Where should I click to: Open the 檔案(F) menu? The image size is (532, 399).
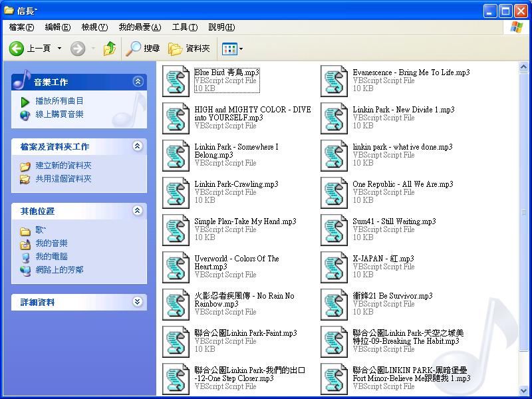point(21,27)
